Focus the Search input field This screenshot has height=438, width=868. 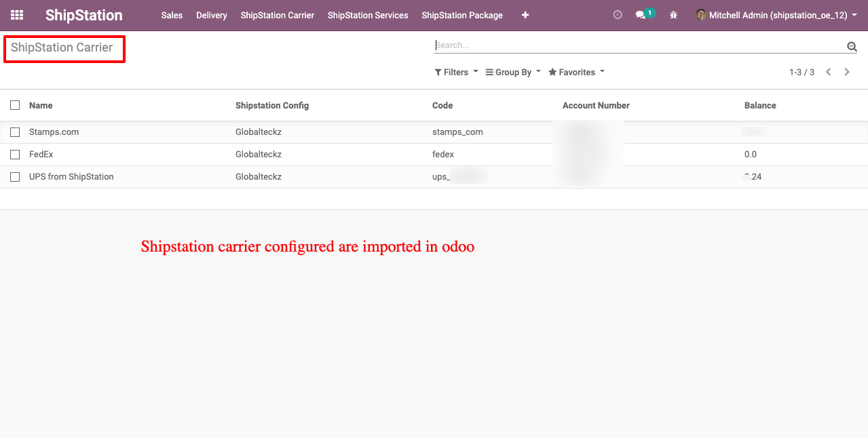(638, 45)
